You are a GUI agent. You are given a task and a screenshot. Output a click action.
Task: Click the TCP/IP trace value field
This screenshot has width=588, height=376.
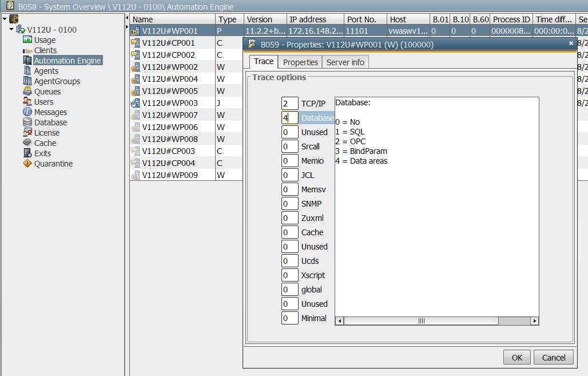[x=289, y=104]
